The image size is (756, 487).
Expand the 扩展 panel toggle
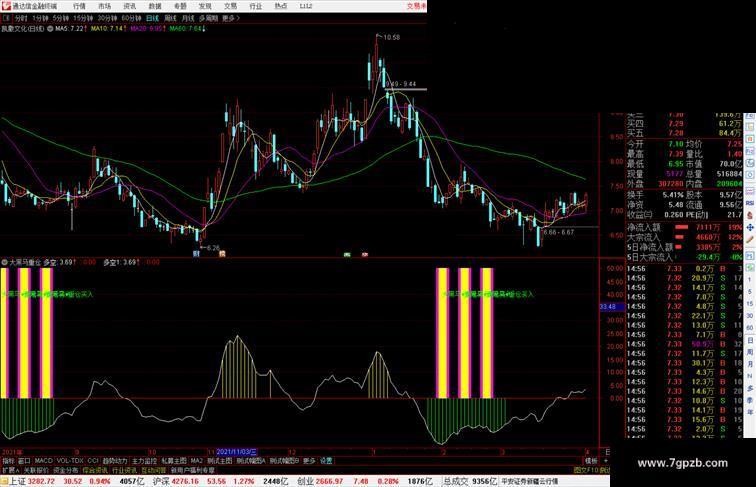[10, 470]
